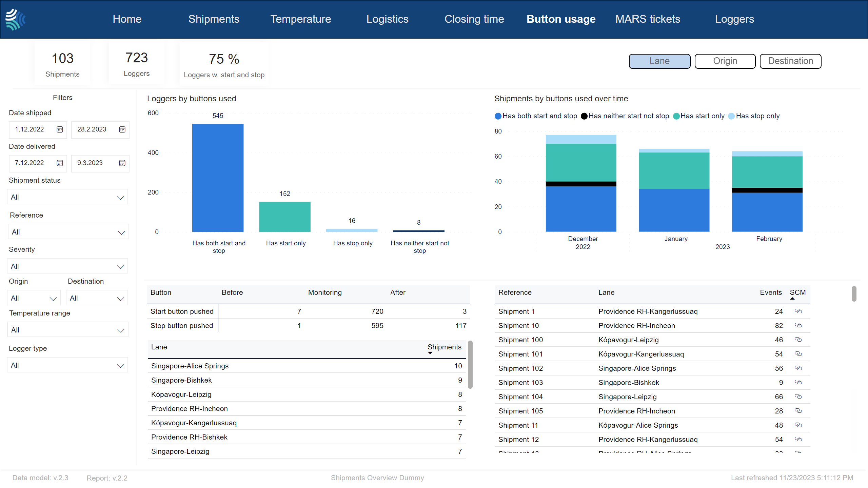Switch to the Temperature tab
Image resolution: width=868 pixels, height=488 pixels.
301,19
